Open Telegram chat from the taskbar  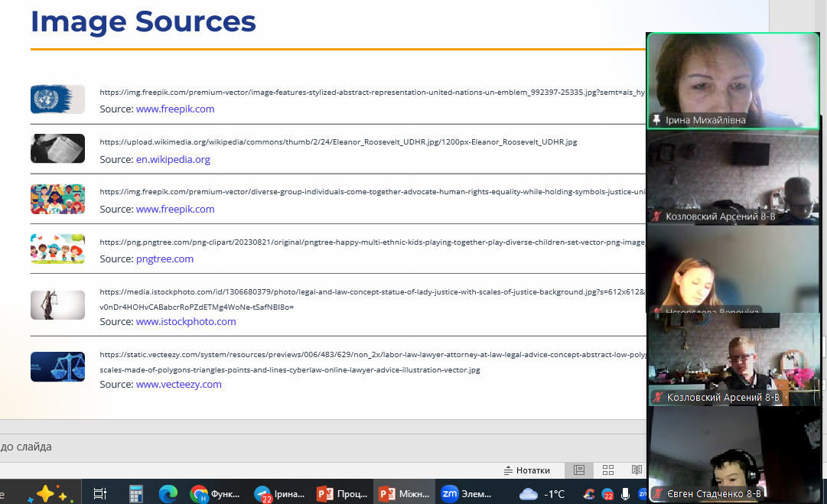[278, 494]
